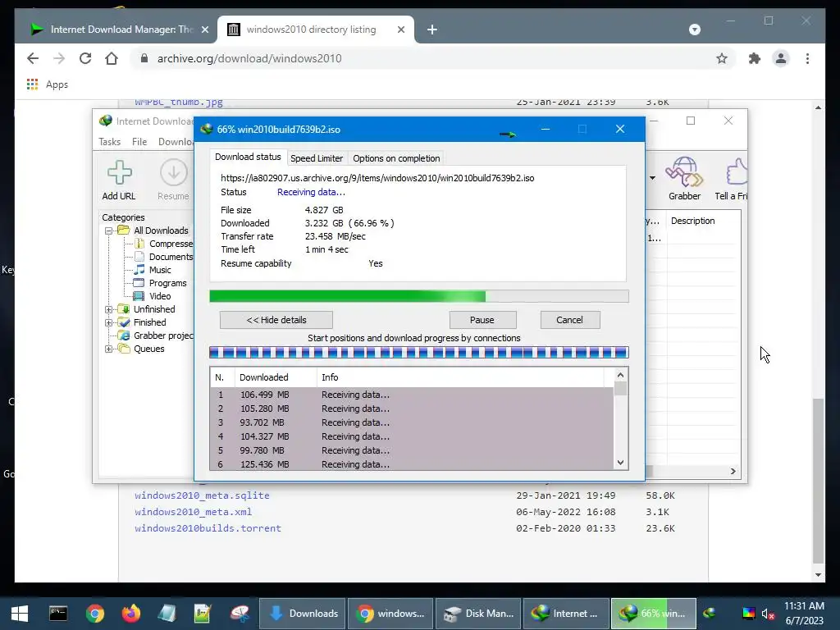
Task: Open the Windows Start menu
Action: [20, 614]
